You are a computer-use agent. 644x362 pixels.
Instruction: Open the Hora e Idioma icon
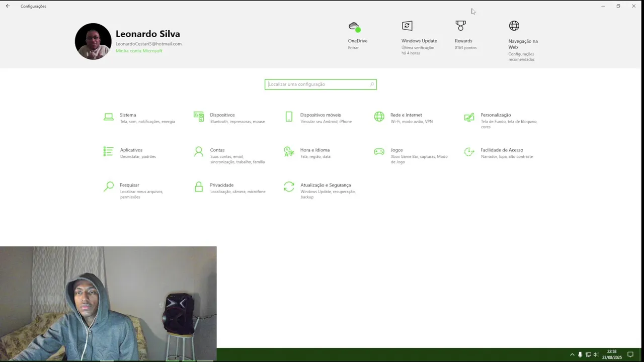click(x=289, y=152)
